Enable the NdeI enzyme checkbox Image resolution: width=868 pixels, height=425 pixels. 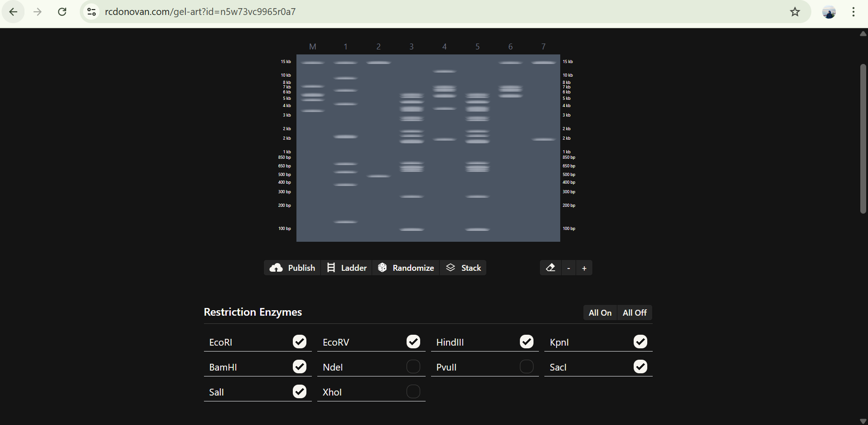413,366
